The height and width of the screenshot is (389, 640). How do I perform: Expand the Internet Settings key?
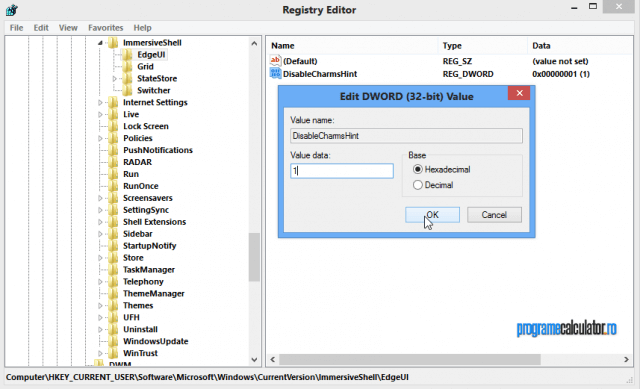tap(100, 102)
